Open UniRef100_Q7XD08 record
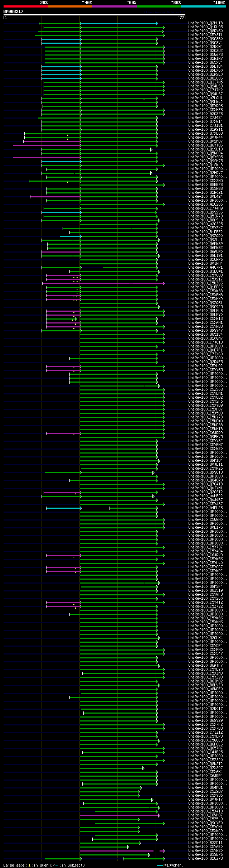This screenshot has width=229, height=868. 205,134
